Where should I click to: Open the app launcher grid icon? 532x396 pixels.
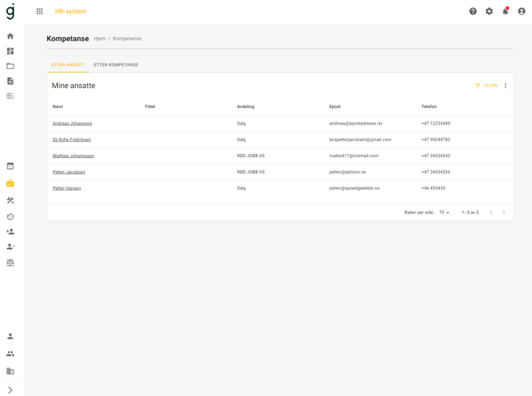point(40,11)
